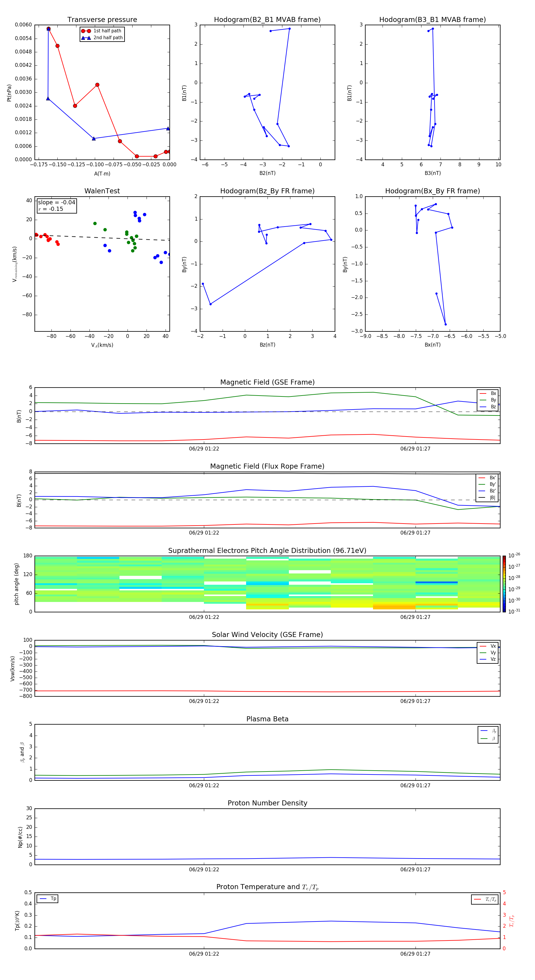The width and height of the screenshot is (535, 980).
Task: Select the 'Hodogram(Bz_By FR frame)' title
Action: pos(267,191)
